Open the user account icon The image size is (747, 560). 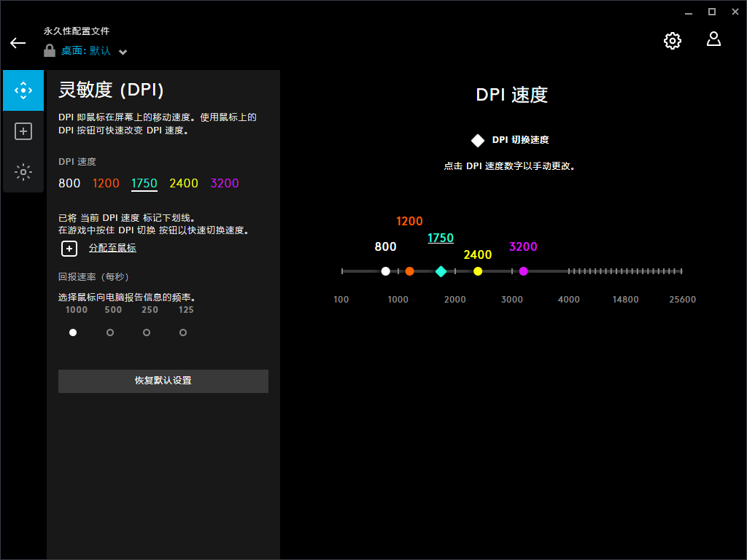(x=713, y=39)
